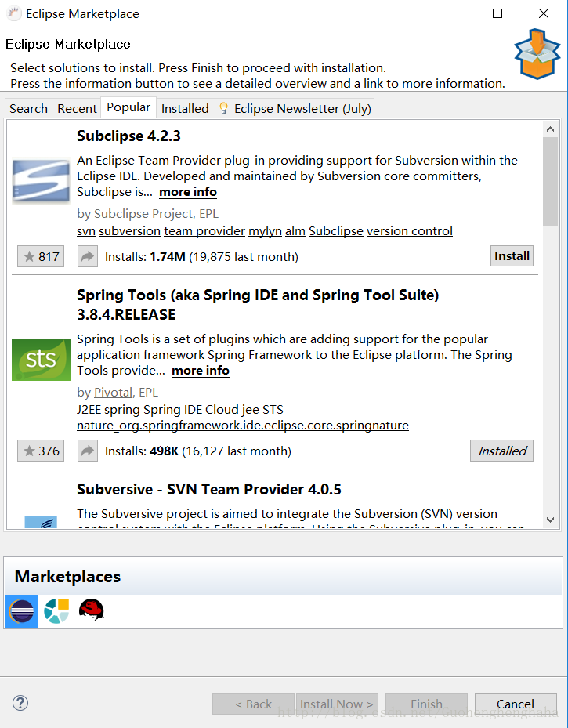Viewport: 568px width, 728px height.
Task: Switch to the Search tab
Action: coord(28,109)
